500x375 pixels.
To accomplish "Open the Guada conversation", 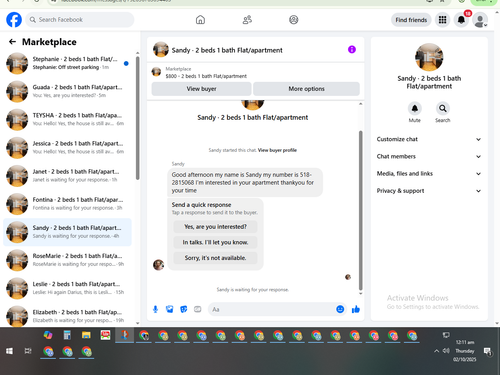I will pos(67,91).
